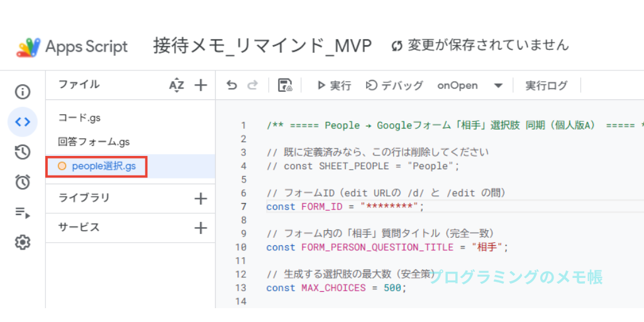This screenshot has width=644, height=322.
Task: Add a library with ライブラリ plus
Action: [x=201, y=199]
